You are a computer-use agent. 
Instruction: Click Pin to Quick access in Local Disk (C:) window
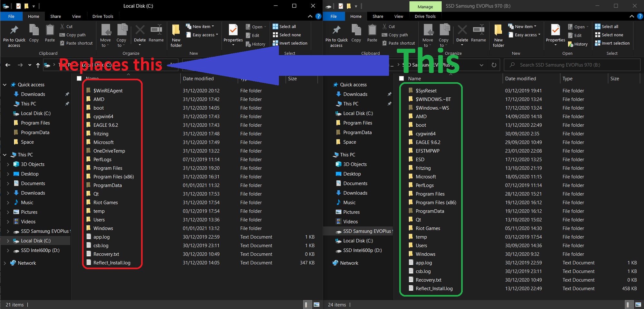(14, 36)
